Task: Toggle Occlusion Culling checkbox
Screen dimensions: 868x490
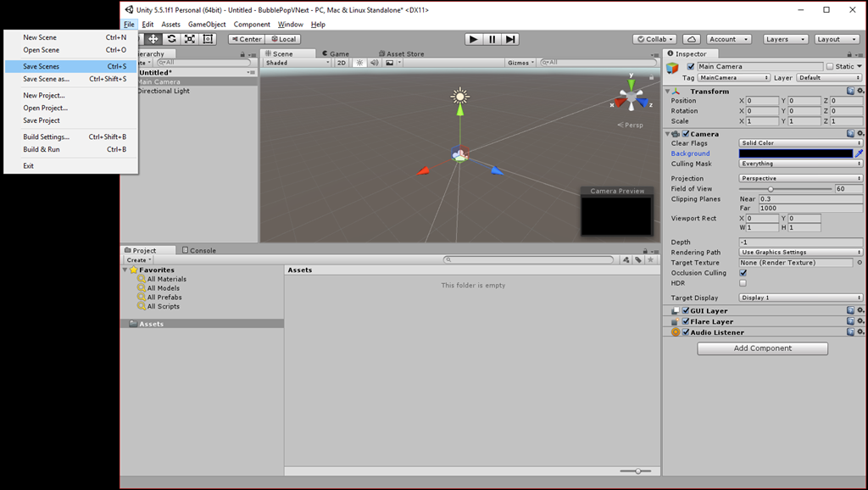Action: pos(743,273)
